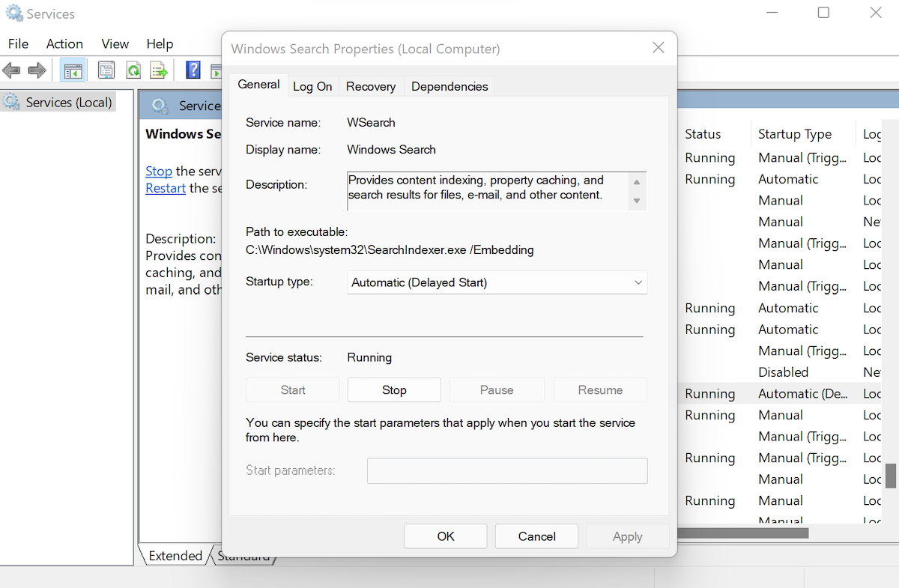This screenshot has height=588, width=899.
Task: Click the Restart service link
Action: 165,188
